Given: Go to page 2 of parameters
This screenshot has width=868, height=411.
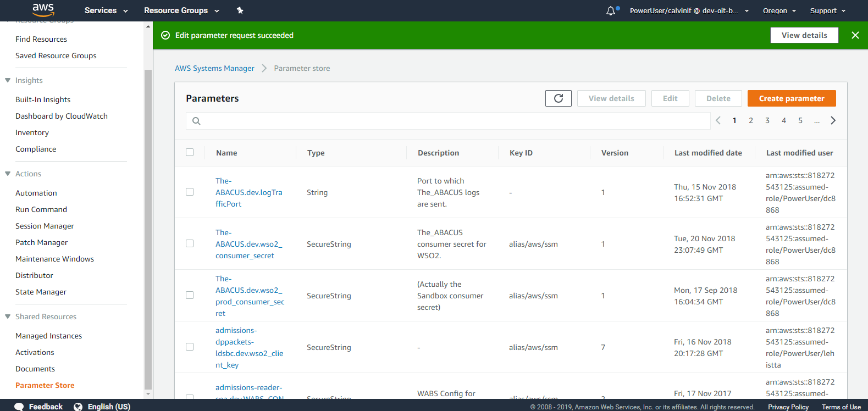Looking at the screenshot, I should click(x=751, y=120).
